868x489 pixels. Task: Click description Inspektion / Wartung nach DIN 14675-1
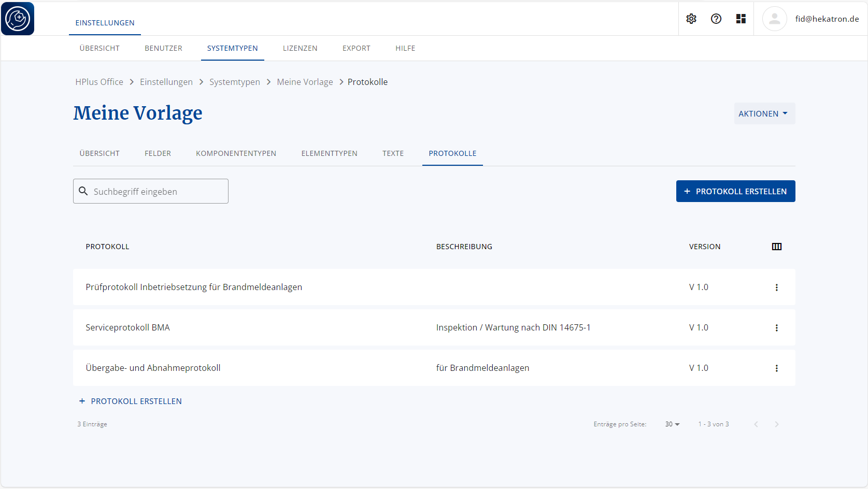coord(513,327)
